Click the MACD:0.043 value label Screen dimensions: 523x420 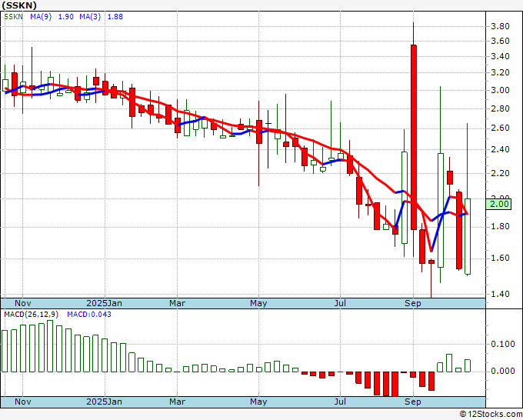click(x=89, y=315)
